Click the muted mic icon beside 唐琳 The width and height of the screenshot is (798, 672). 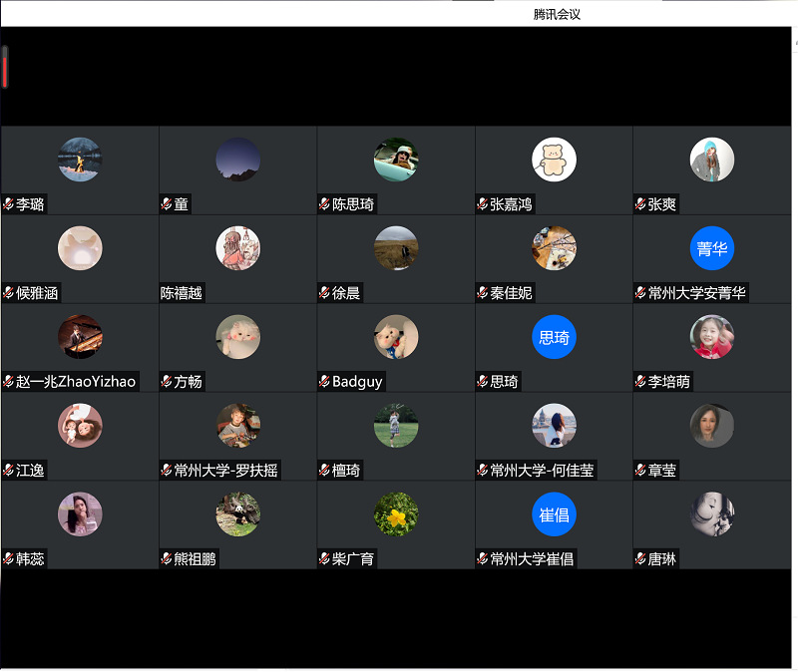point(640,559)
